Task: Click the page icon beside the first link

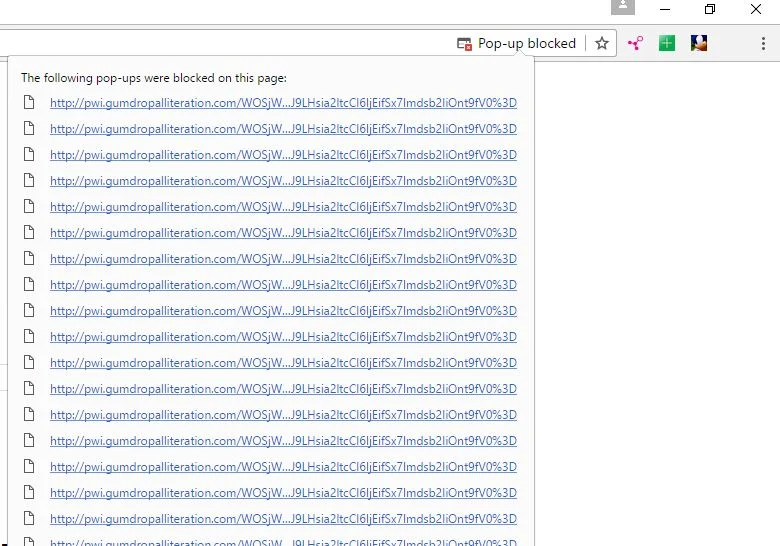Action: click(29, 102)
